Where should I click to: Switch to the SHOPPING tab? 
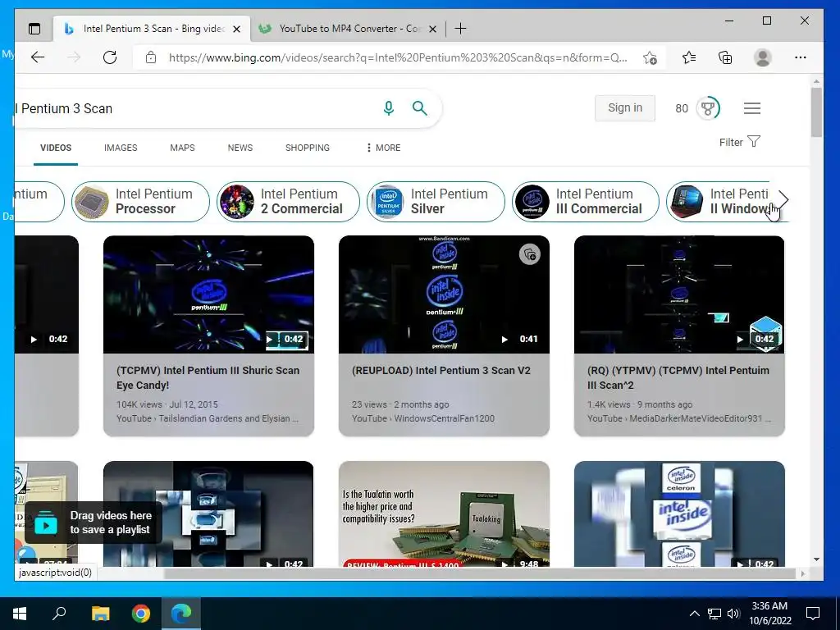[308, 148]
